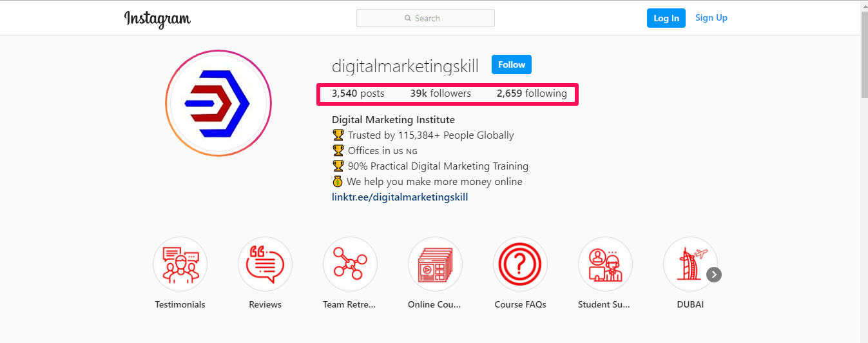The width and height of the screenshot is (868, 343).
Task: Open the Student Support highlight icon
Action: pos(605,264)
